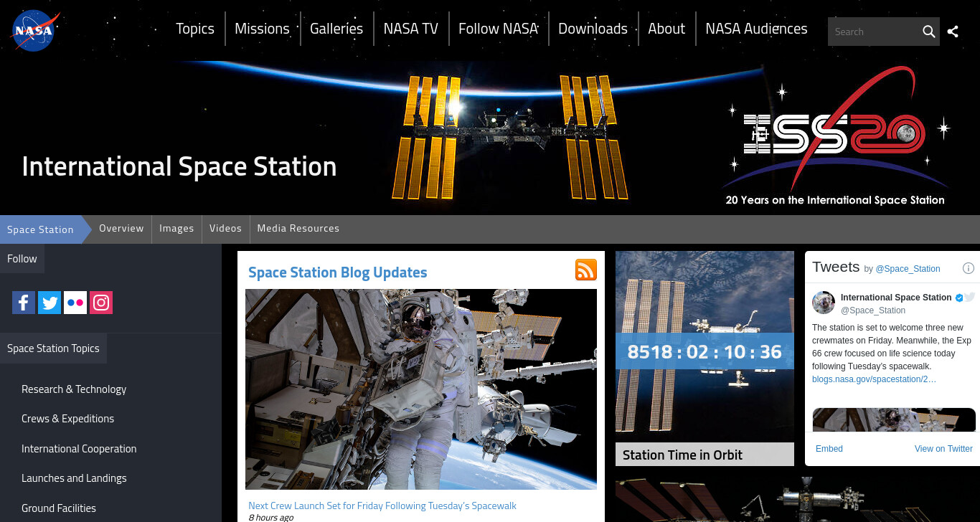
Task: Click the Station Time in Orbit caption
Action: (705, 455)
